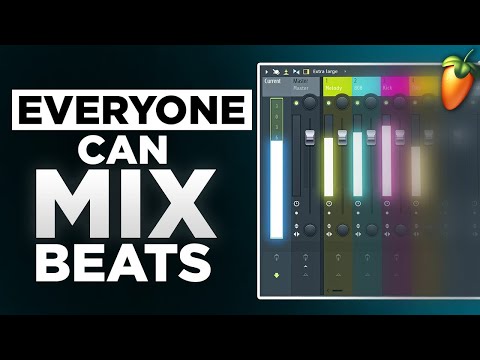The image size is (480, 360).
Task: Click the small round icon left of the 808 stereo separation knob
Action: coord(358,226)
